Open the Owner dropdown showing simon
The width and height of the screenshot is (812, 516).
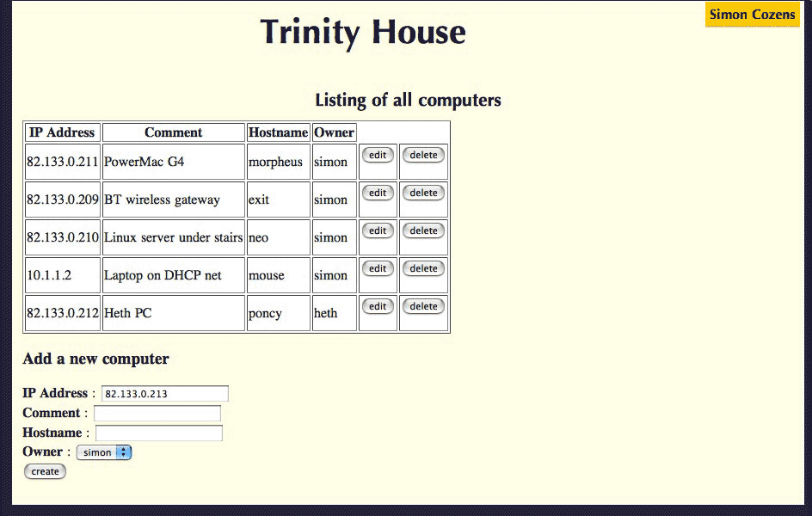click(x=104, y=452)
